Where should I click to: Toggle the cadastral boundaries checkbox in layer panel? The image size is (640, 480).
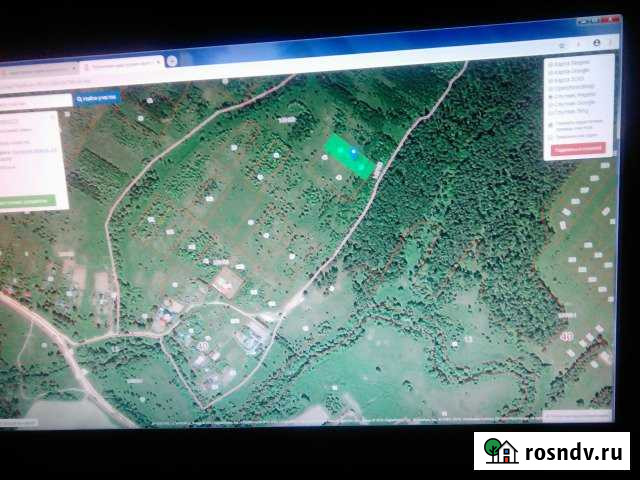[551, 121]
